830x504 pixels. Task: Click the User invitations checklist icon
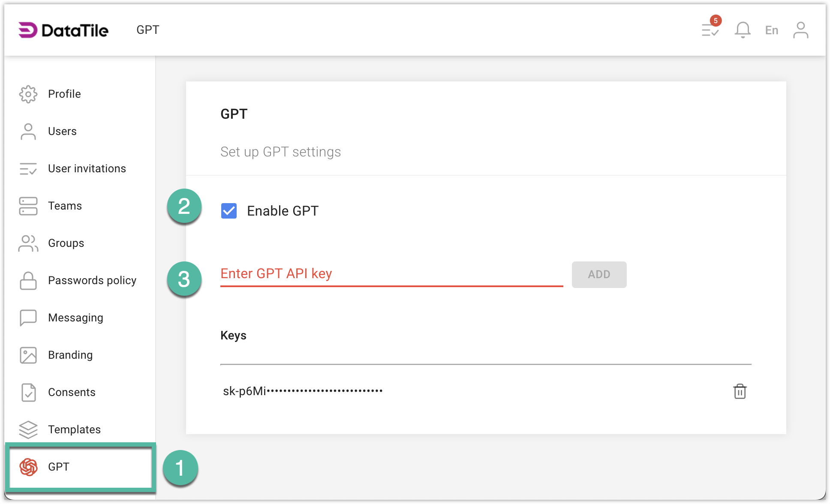(28, 168)
